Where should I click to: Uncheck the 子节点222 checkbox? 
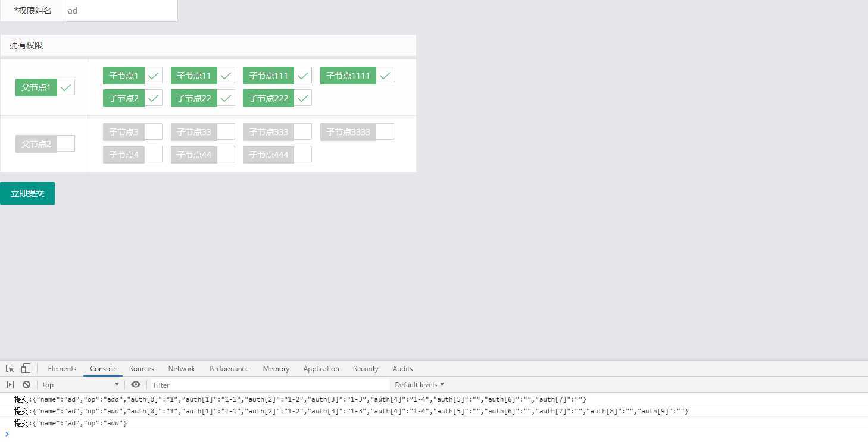point(277,98)
